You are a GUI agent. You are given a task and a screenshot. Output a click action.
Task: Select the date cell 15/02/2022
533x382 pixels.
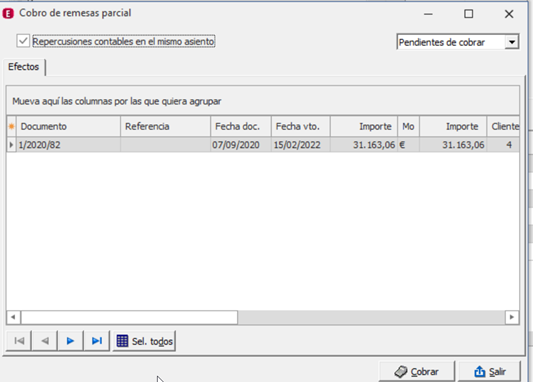(300, 145)
